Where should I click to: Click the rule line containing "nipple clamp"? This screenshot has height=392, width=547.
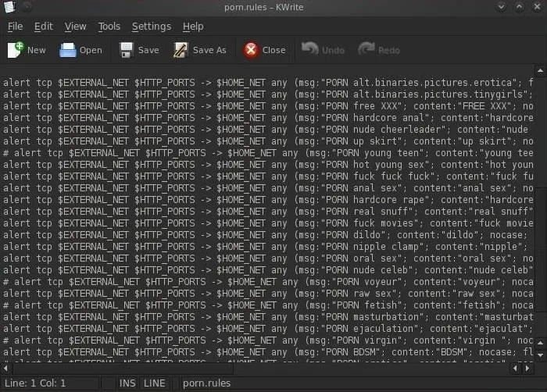pyautogui.click(x=268, y=247)
